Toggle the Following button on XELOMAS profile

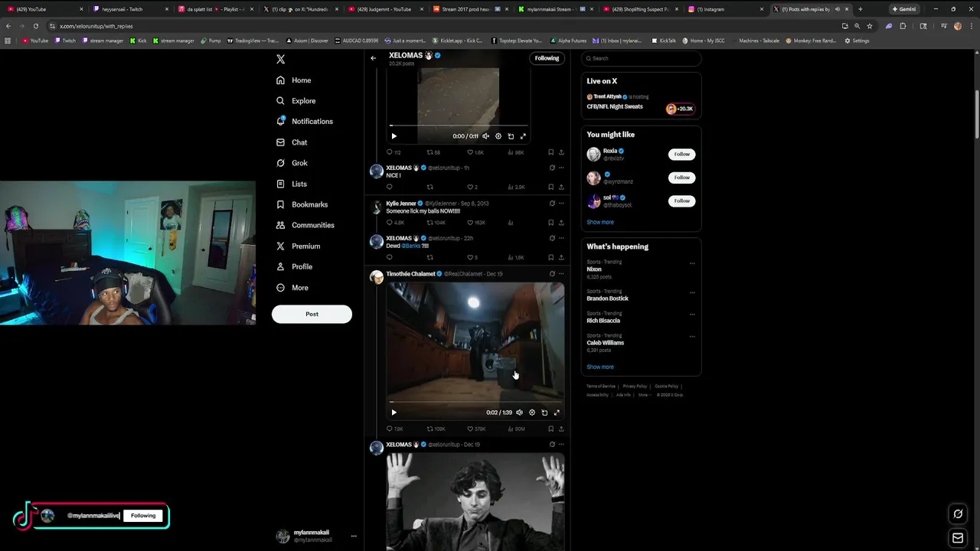(x=547, y=58)
